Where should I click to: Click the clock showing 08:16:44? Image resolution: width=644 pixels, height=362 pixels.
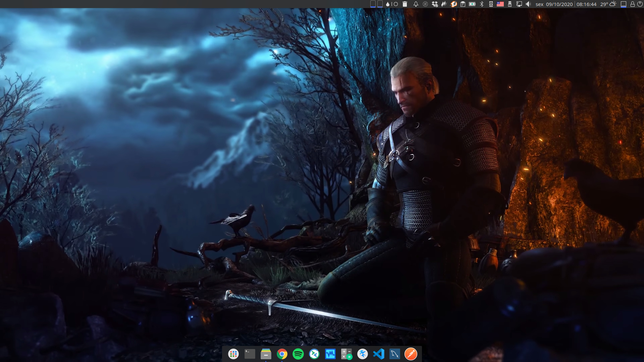(x=587, y=4)
